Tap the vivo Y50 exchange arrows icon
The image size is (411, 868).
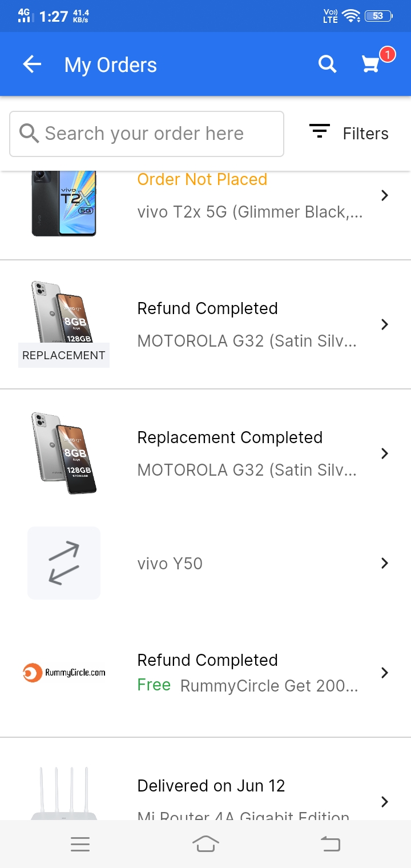64,563
